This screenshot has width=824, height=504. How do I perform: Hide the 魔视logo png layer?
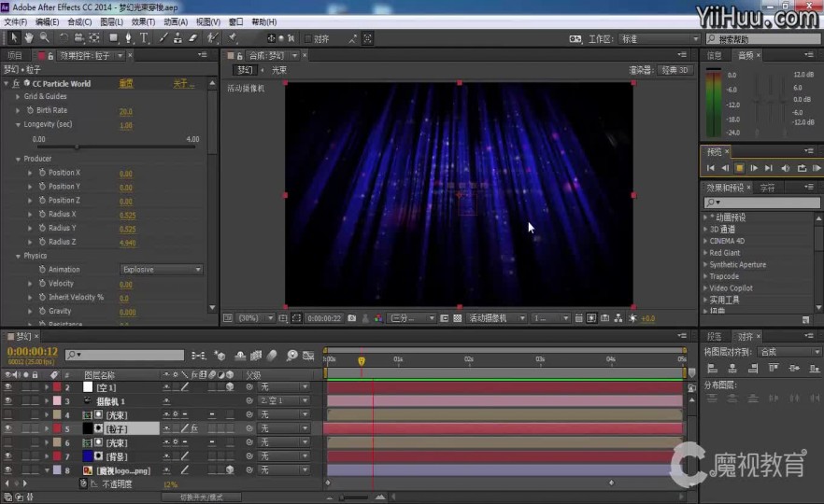click(7, 469)
